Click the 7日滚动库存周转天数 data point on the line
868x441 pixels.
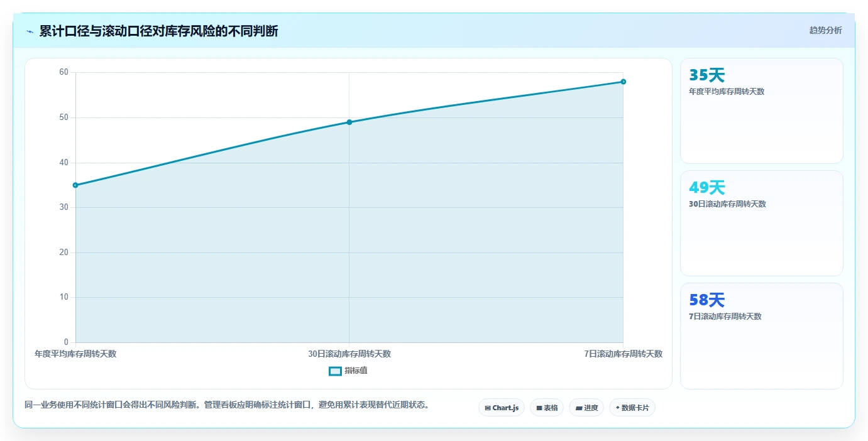pyautogui.click(x=623, y=82)
